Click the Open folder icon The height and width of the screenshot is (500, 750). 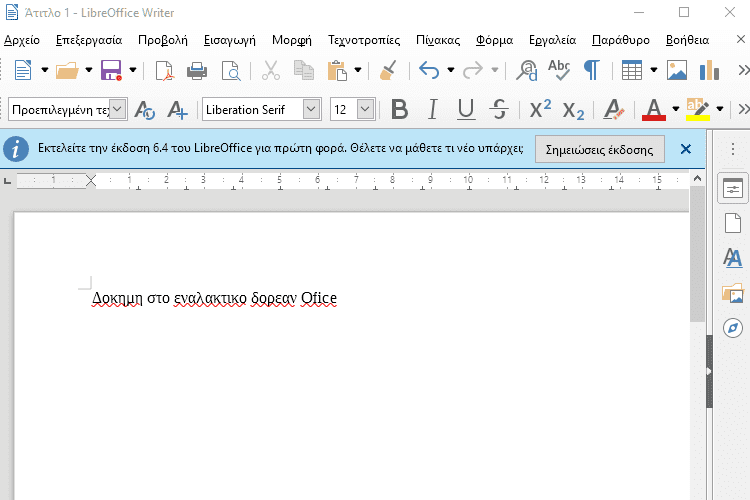(x=67, y=70)
